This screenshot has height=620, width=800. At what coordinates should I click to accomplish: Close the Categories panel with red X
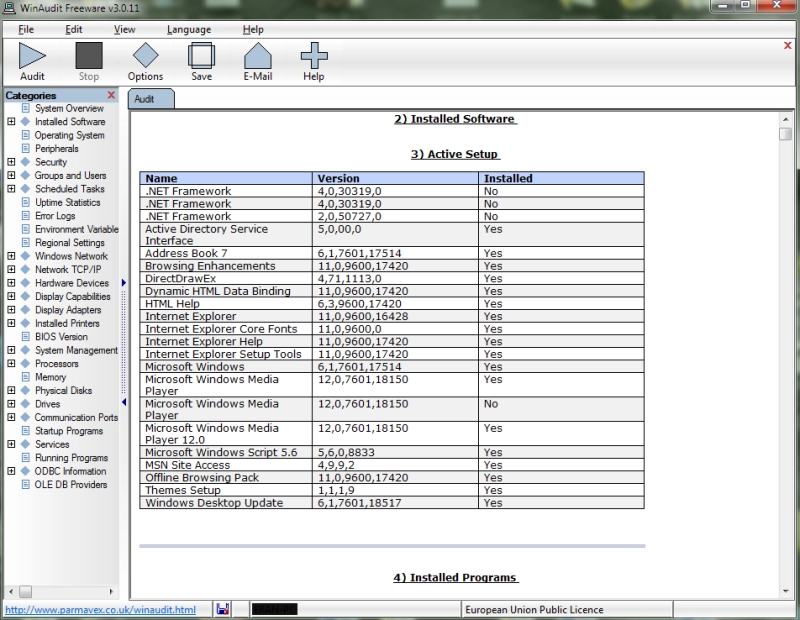click(x=111, y=95)
